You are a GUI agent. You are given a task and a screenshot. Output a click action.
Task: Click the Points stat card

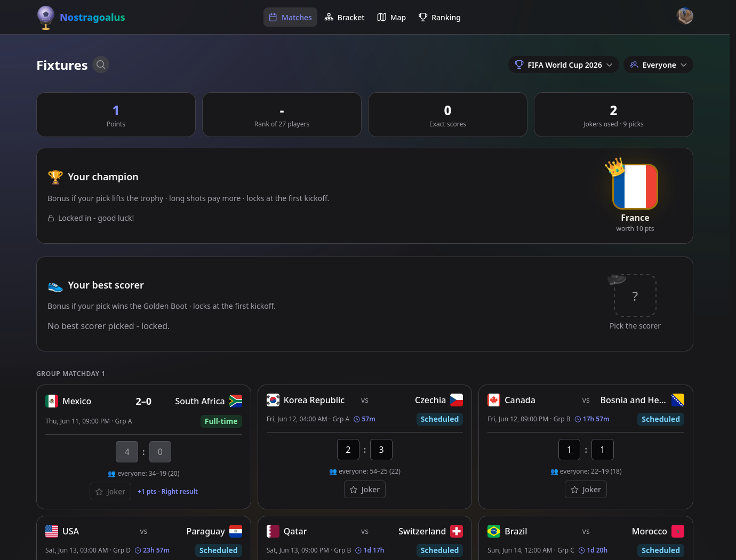[116, 115]
